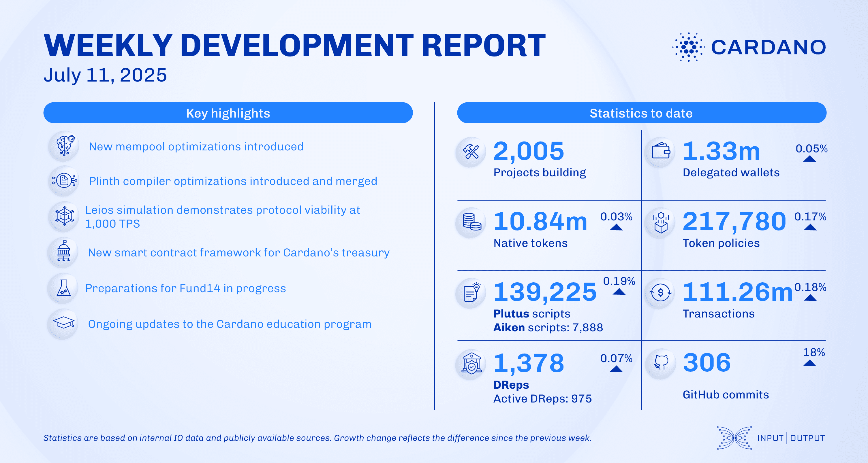The image size is (868, 463).
Task: Click the 111.26m figure
Action: click(x=738, y=292)
